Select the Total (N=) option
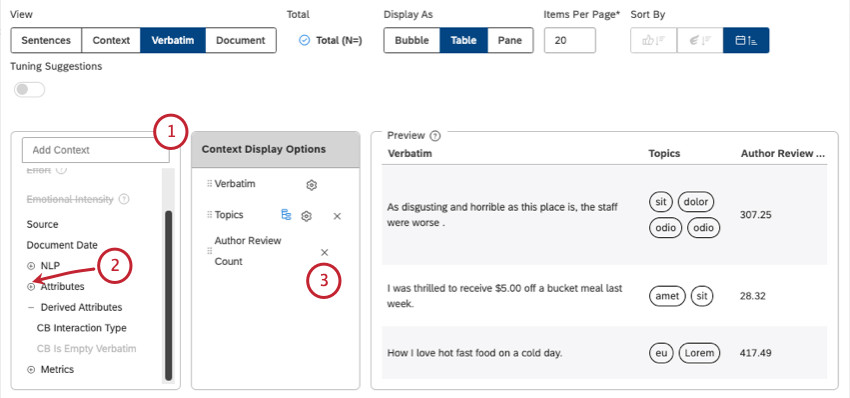The height and width of the screenshot is (398, 850). (331, 40)
